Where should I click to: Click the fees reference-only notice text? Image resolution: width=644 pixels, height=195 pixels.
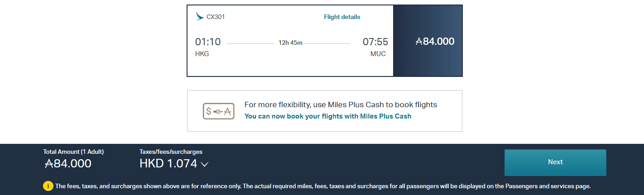323,186
